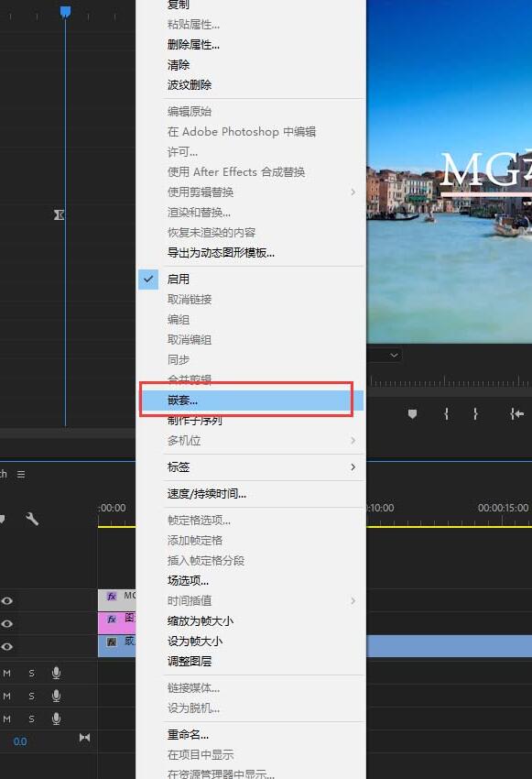Click the fx badge on the grey clip
The image size is (532, 779).
(x=112, y=597)
